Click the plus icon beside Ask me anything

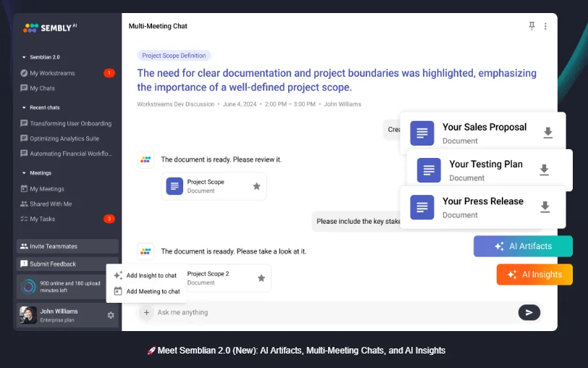146,312
